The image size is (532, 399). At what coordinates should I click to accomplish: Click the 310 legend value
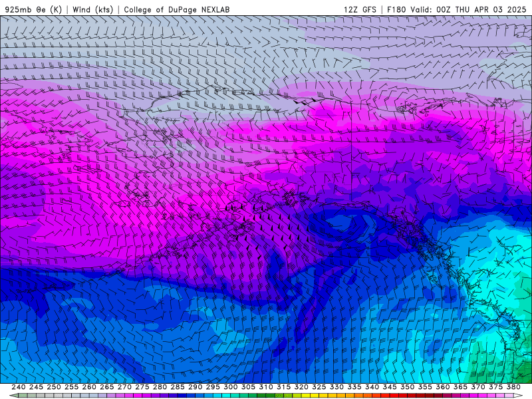pos(265,387)
